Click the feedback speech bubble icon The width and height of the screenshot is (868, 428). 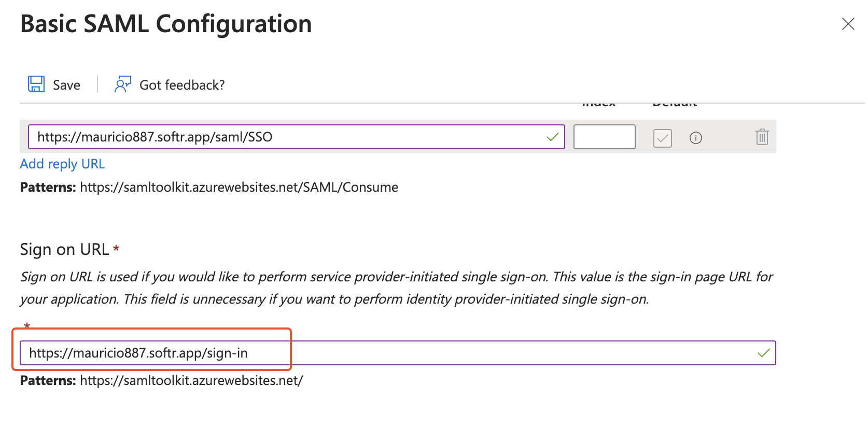pos(122,83)
